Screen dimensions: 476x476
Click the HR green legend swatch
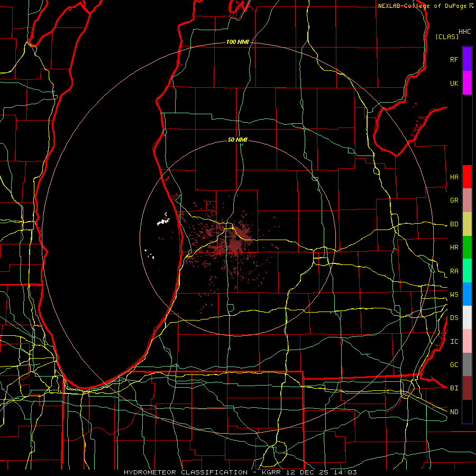point(467,247)
